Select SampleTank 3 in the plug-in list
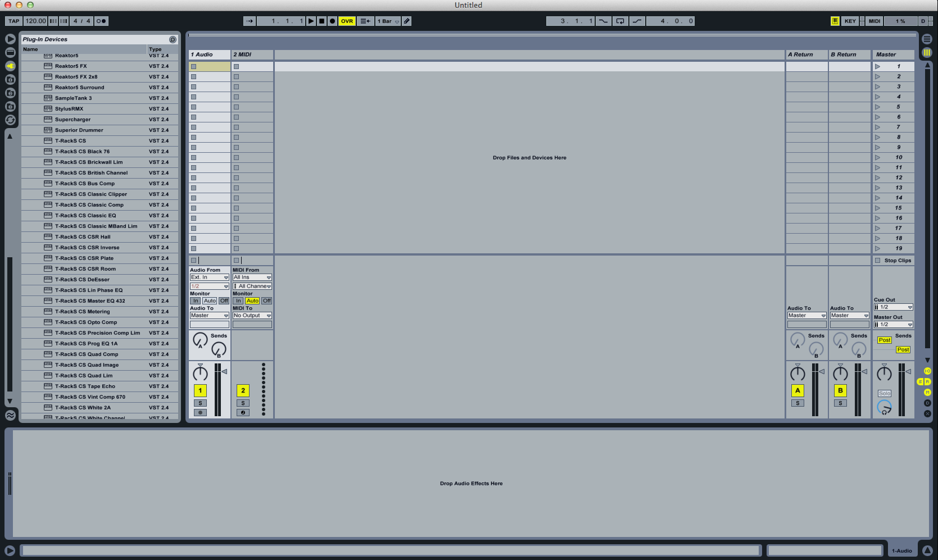 click(x=74, y=98)
